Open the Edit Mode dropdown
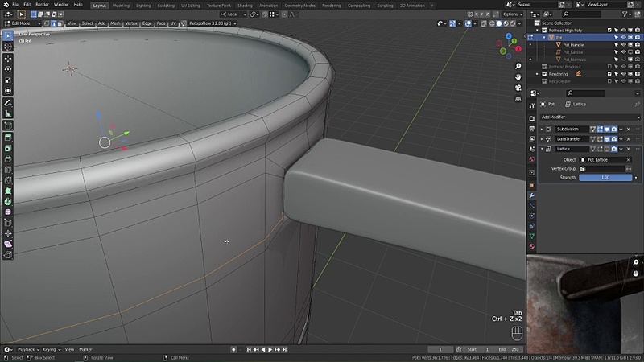This screenshot has height=362, width=644. click(23, 23)
